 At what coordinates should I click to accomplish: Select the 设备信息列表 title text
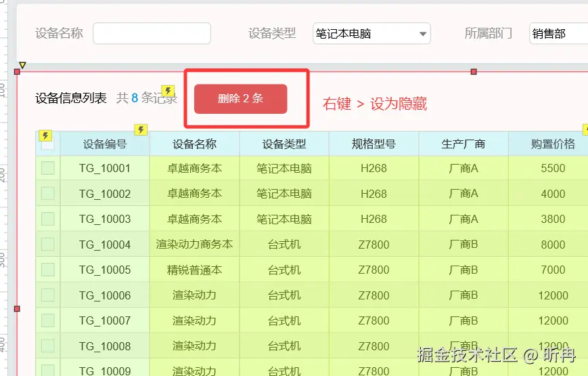pyautogui.click(x=71, y=98)
